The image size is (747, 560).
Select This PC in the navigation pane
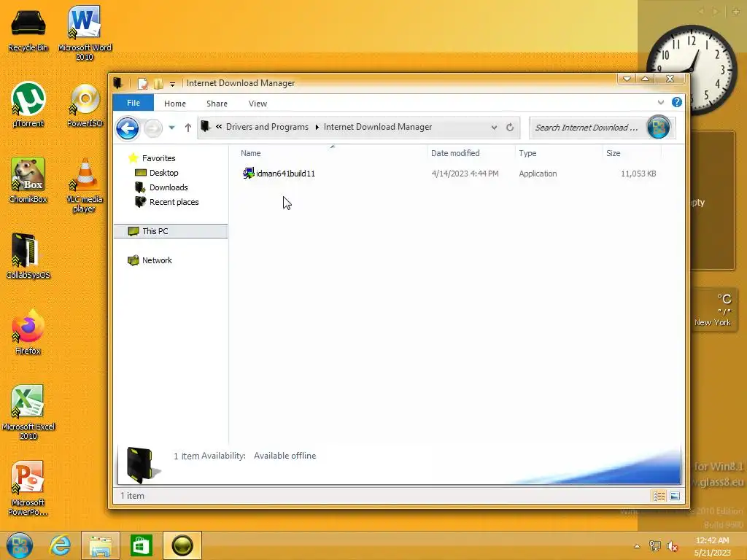pos(171,231)
